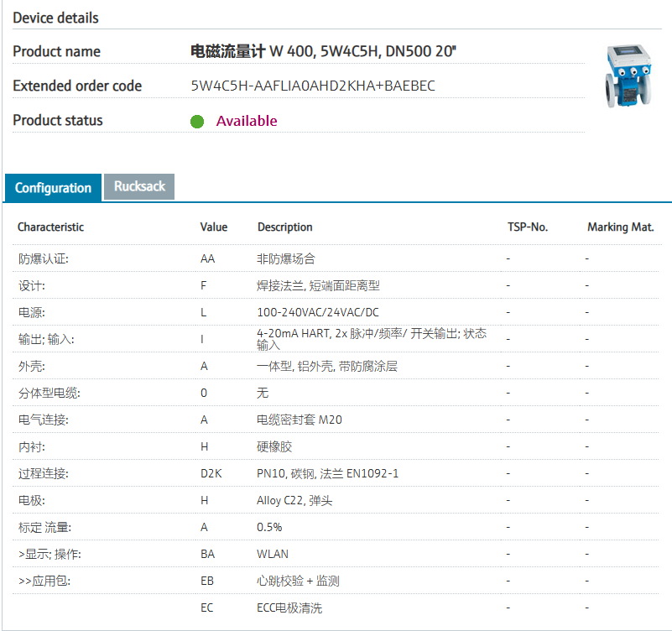Click the Value column header
672x631 pixels.
coord(214,227)
